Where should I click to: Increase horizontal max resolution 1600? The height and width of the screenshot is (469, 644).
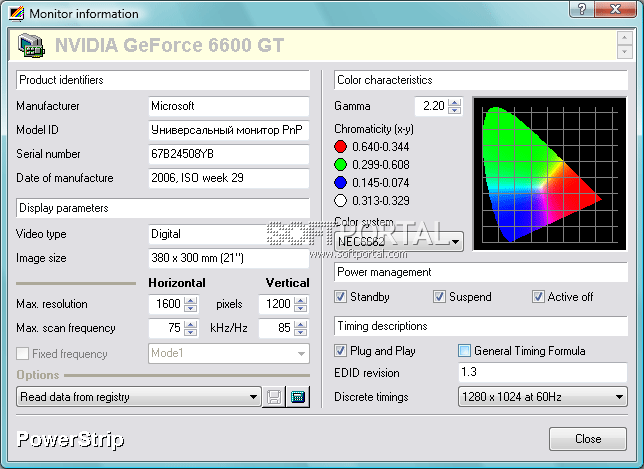190,300
